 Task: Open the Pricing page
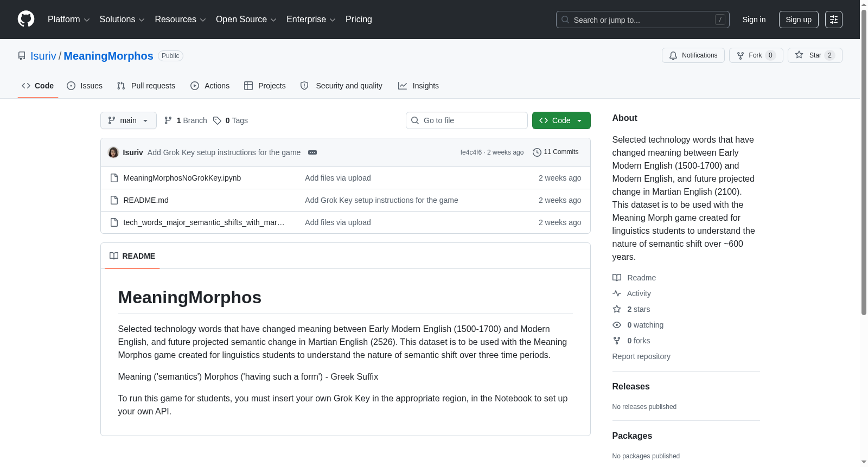coord(359,20)
